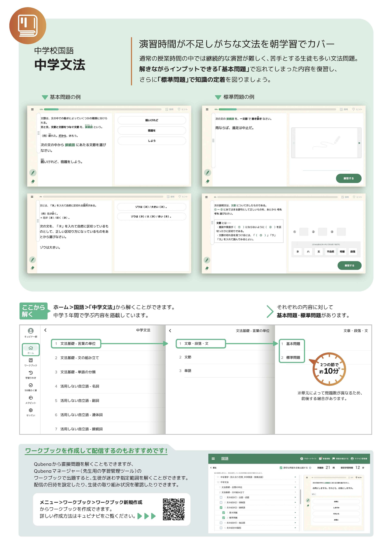Click the scrollbar of the workbook section list

[x=300, y=497]
